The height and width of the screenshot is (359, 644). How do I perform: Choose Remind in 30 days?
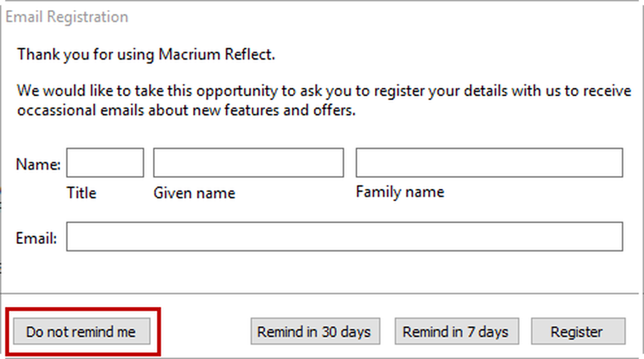click(315, 331)
